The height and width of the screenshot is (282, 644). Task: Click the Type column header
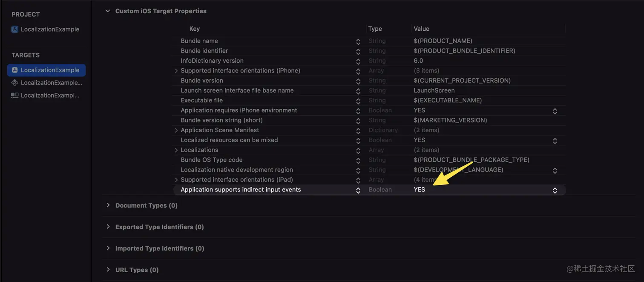[x=375, y=29]
